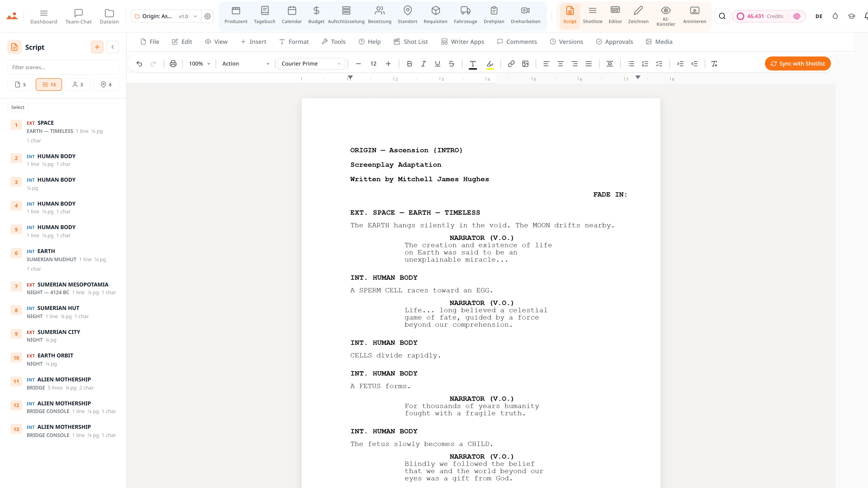Align text right
Image resolution: width=868 pixels, height=488 pixels.
click(575, 64)
